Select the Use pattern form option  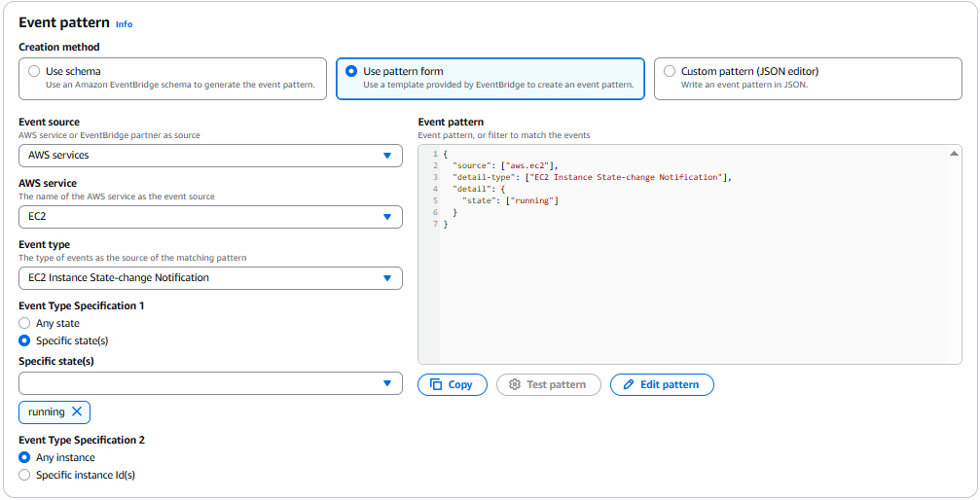[x=351, y=71]
